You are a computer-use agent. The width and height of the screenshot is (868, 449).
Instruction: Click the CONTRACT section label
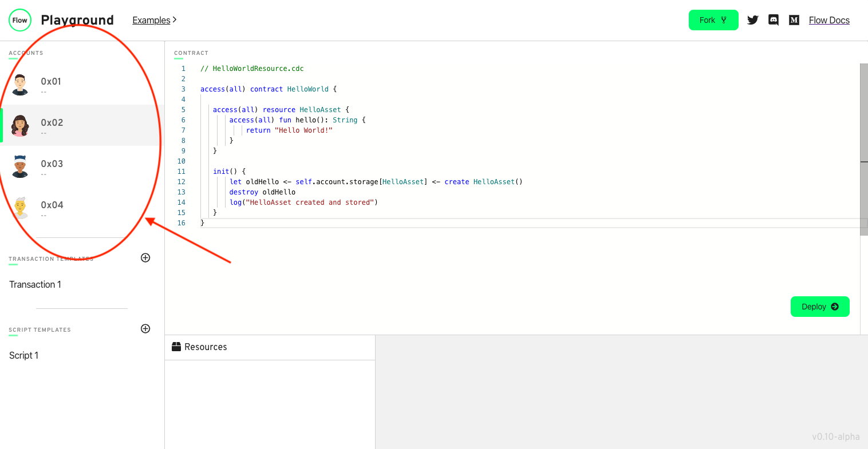point(191,53)
